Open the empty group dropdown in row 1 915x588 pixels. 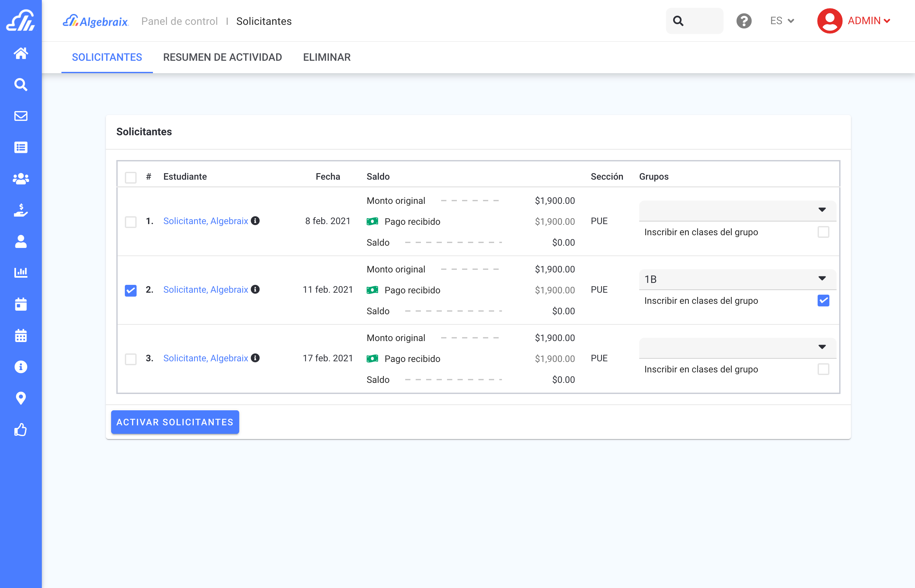[x=737, y=210]
